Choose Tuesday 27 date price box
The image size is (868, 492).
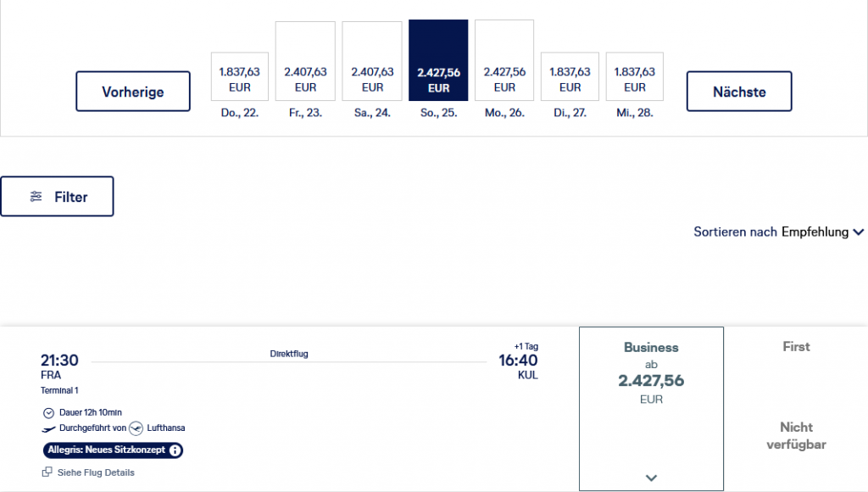(x=570, y=78)
